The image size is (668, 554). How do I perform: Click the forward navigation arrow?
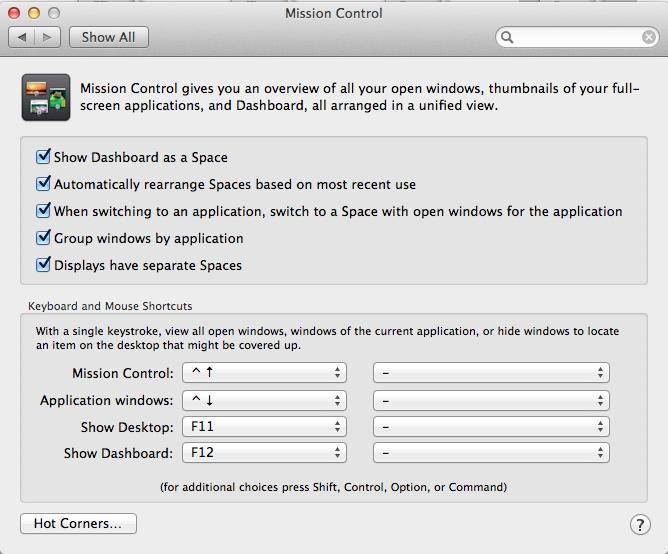47,38
